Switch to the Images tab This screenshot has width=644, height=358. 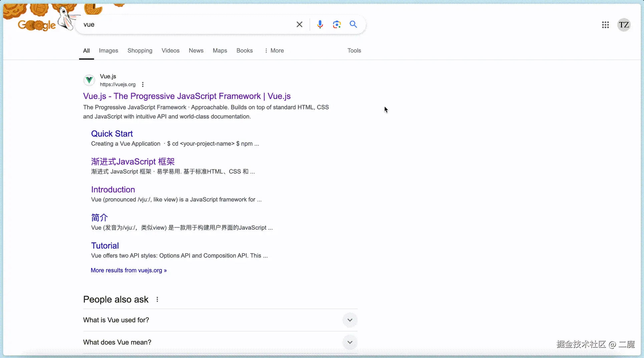click(108, 50)
